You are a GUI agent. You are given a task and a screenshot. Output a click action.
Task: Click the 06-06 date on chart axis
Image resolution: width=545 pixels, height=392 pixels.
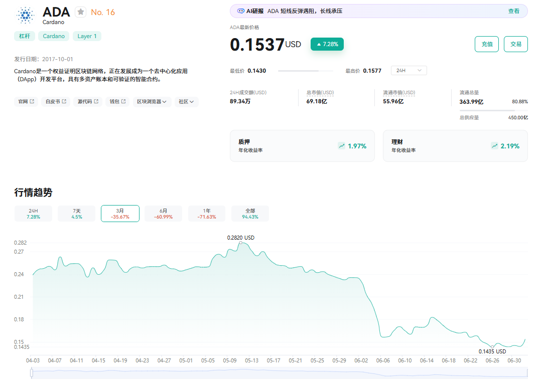[x=383, y=360]
